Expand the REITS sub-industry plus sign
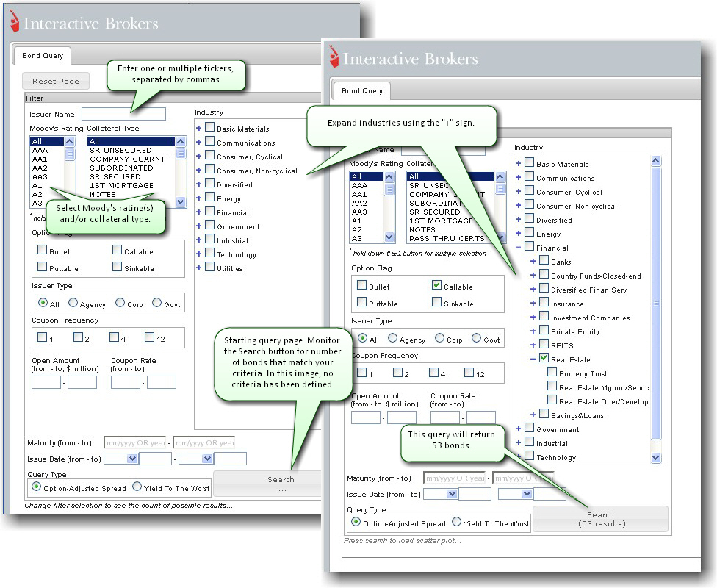 click(x=533, y=345)
